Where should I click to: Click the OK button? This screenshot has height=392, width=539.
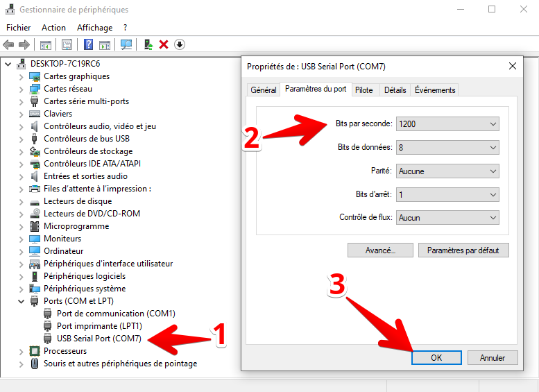[436, 357]
